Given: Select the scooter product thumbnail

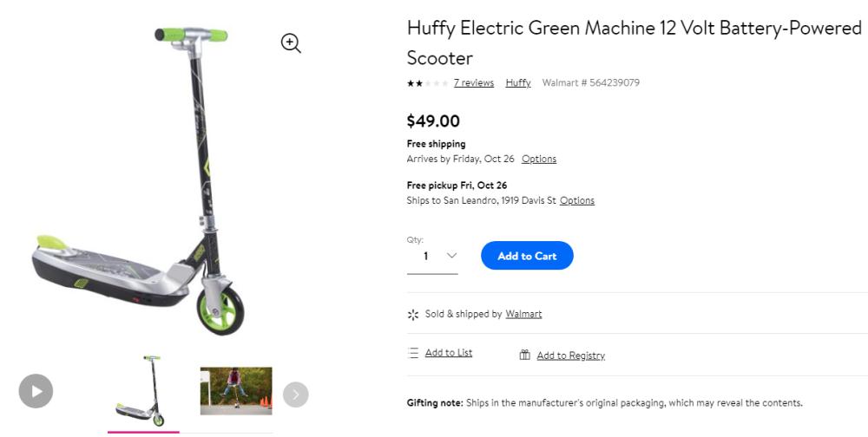Looking at the screenshot, I should (143, 391).
